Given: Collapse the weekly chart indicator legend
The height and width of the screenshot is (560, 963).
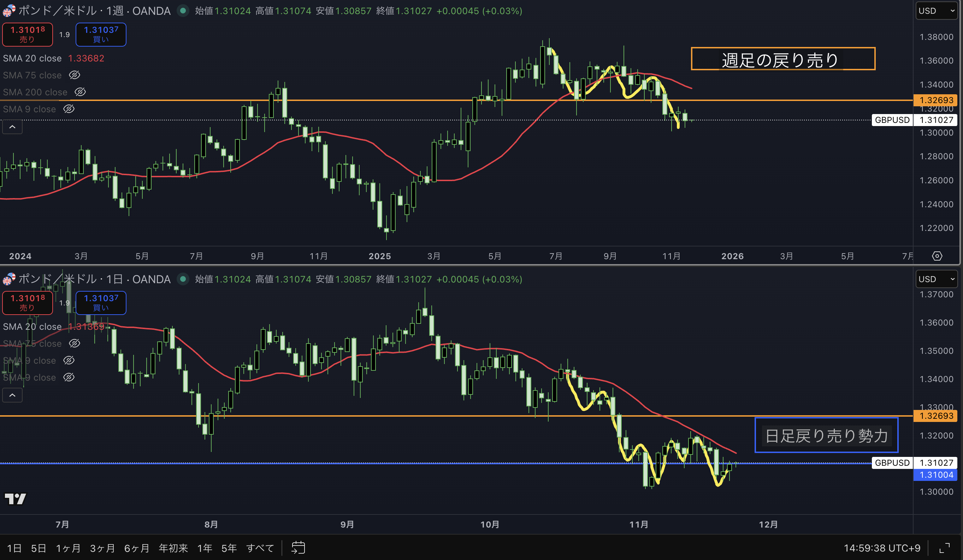Looking at the screenshot, I should (x=12, y=127).
